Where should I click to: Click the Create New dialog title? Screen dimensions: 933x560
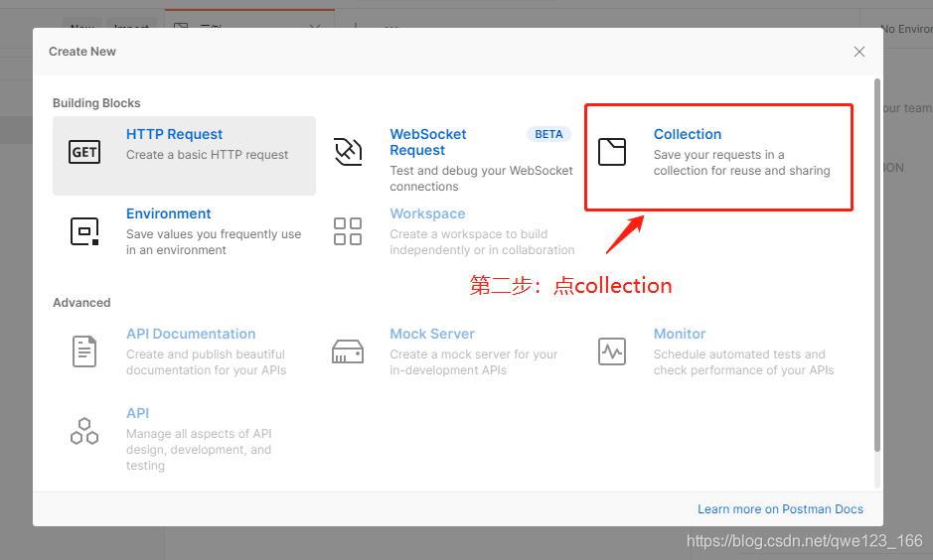[x=82, y=52]
